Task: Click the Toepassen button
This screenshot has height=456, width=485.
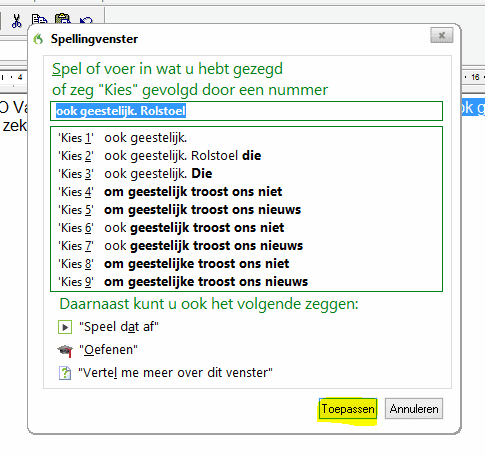Action: 348,409
